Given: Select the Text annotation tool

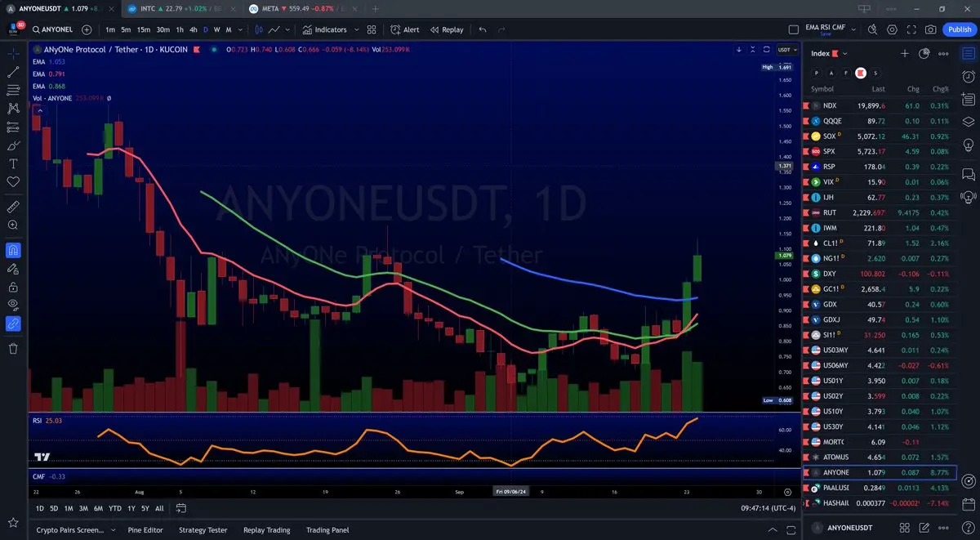Looking at the screenshot, I should [x=13, y=163].
